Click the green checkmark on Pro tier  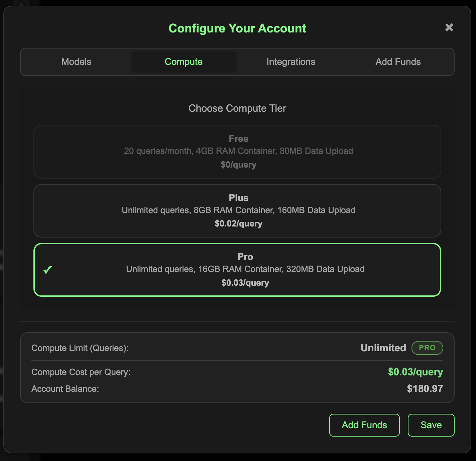(47, 270)
